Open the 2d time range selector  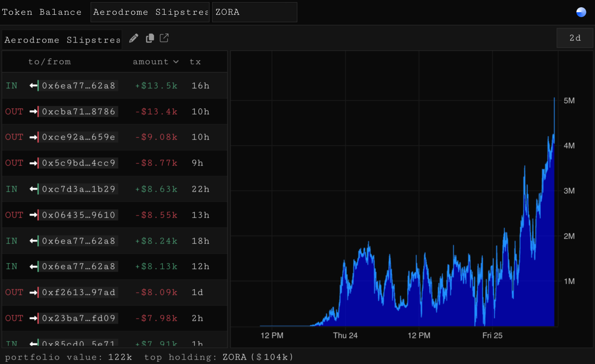(x=575, y=38)
